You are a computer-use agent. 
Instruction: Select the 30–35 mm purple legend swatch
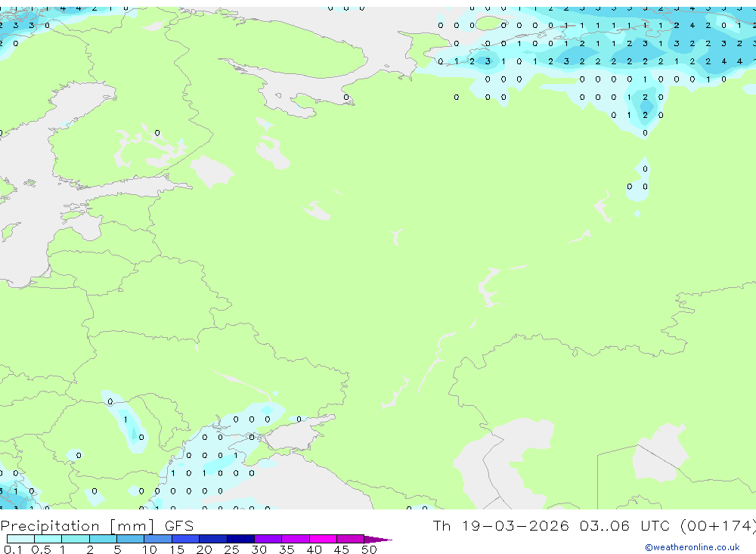(268, 539)
